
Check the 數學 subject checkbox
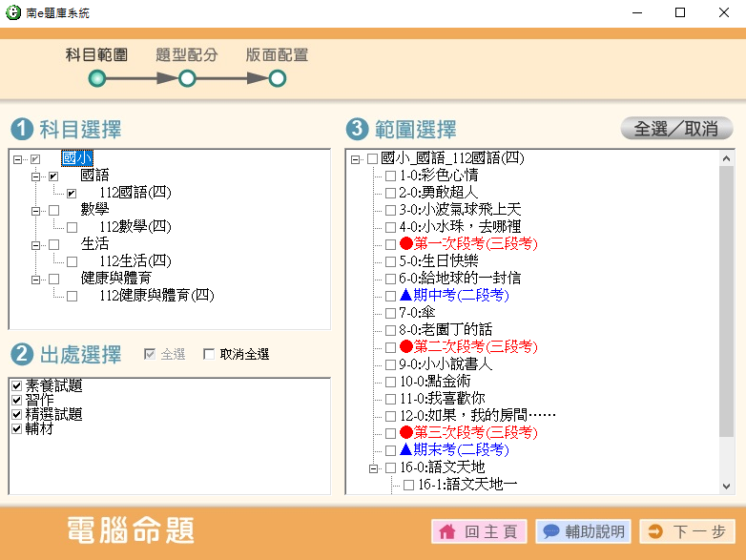[x=53, y=210]
